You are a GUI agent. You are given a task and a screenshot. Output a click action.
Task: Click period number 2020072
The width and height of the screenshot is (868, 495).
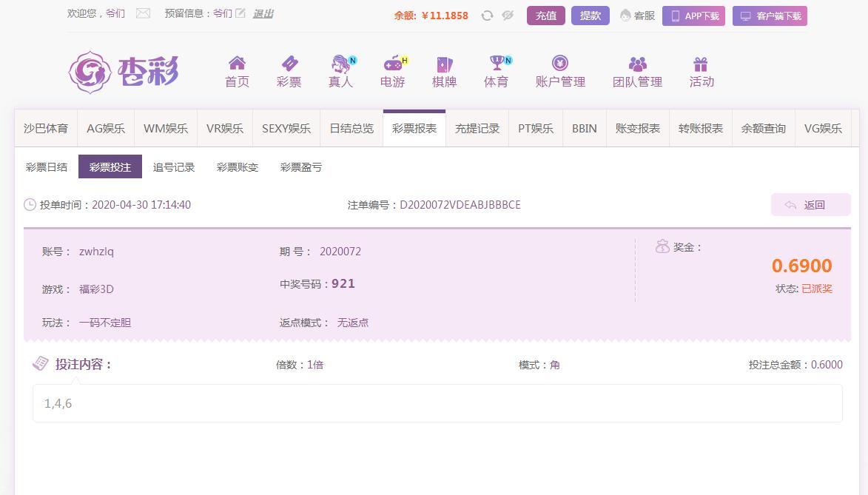tap(340, 252)
